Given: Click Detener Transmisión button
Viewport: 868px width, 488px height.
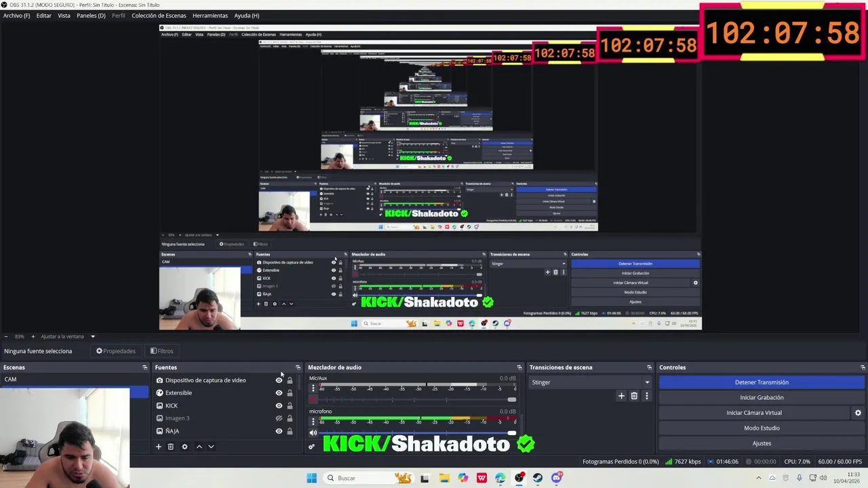Looking at the screenshot, I should click(762, 382).
